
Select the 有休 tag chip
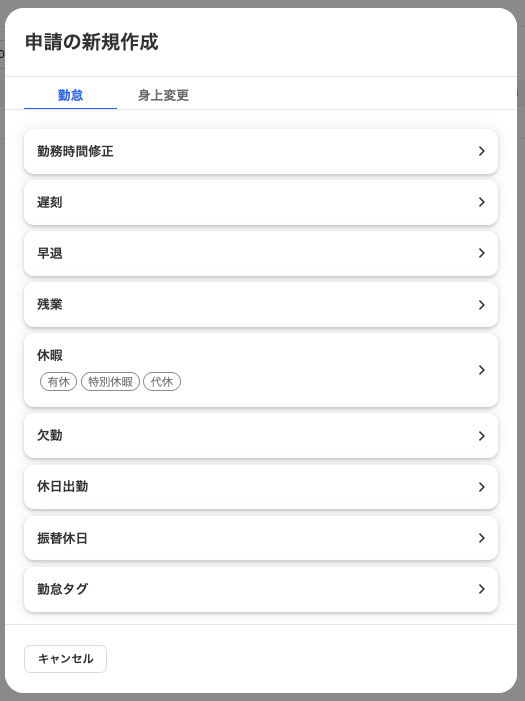click(59, 382)
